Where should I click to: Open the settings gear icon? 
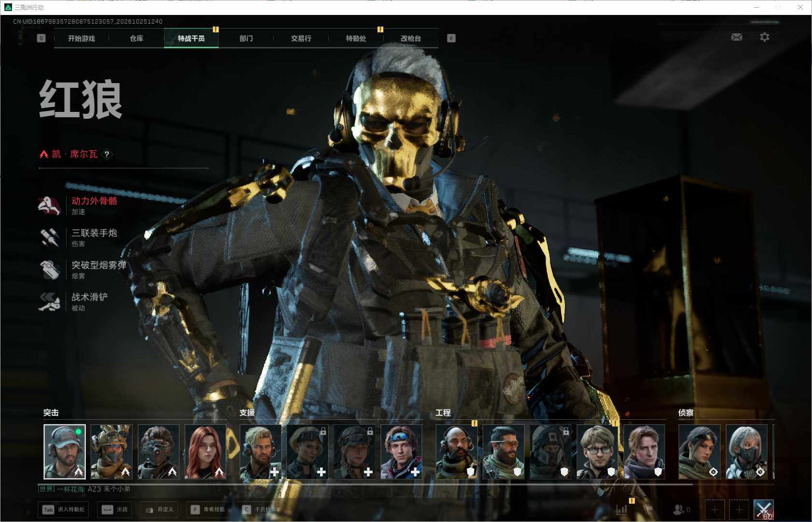pyautogui.click(x=764, y=37)
